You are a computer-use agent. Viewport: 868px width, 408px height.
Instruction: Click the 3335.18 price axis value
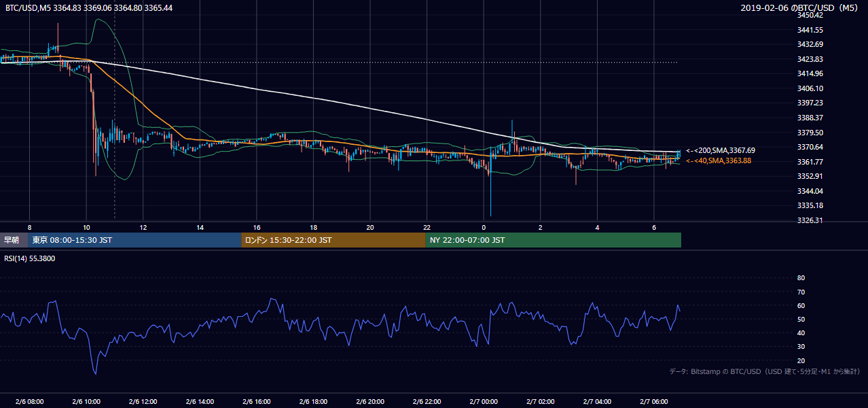[x=810, y=205]
